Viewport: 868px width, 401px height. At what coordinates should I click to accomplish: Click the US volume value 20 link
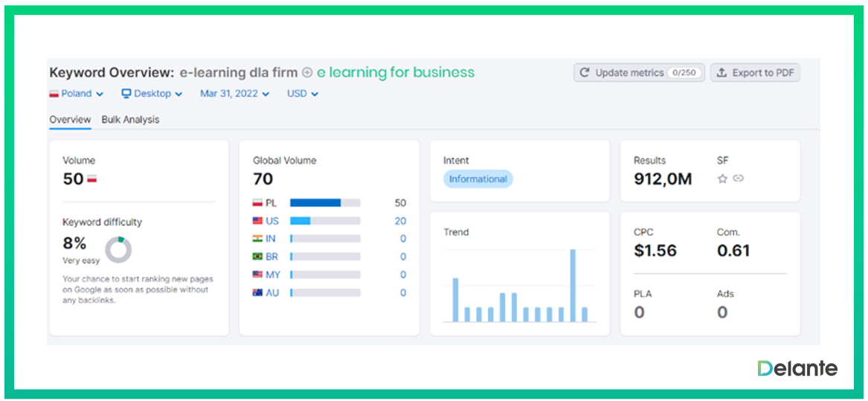click(400, 221)
